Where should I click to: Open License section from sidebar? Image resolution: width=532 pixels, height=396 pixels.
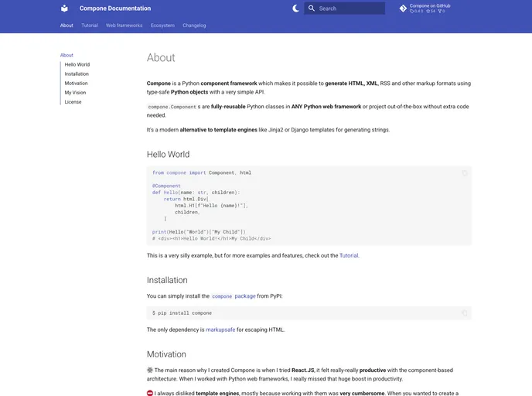[73, 102]
